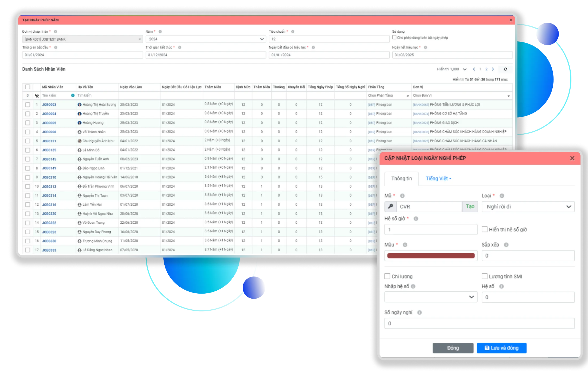Image resolution: width=588 pixels, height=374 pixels.
Task: Click the dark red Màu color swatch
Action: (431, 256)
